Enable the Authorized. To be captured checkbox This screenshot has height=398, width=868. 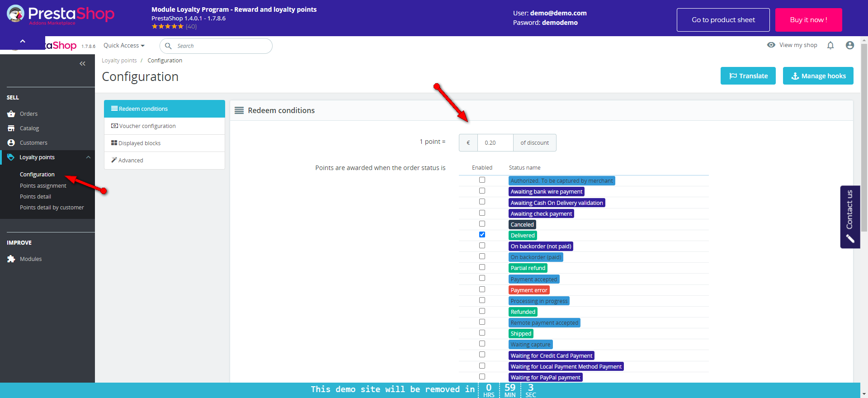point(482,180)
